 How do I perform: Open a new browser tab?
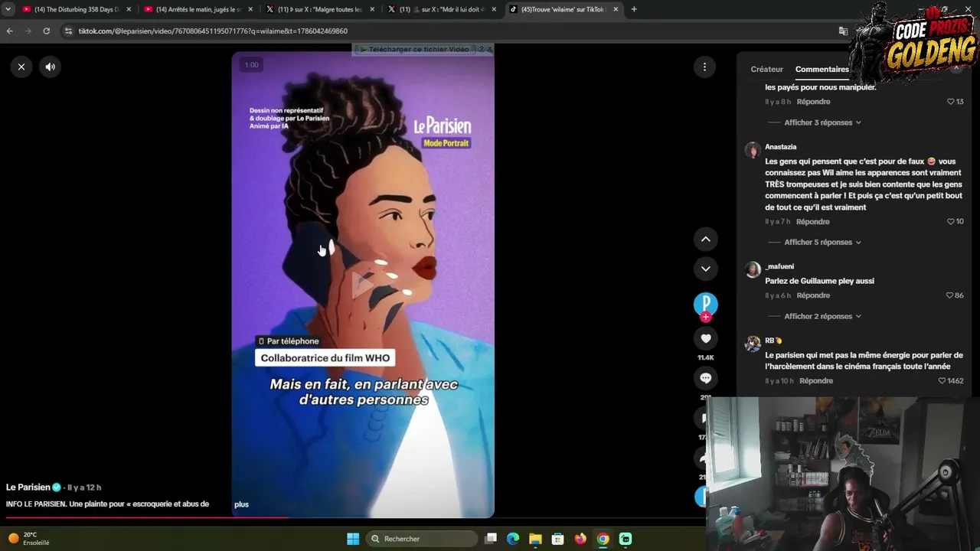click(x=634, y=9)
